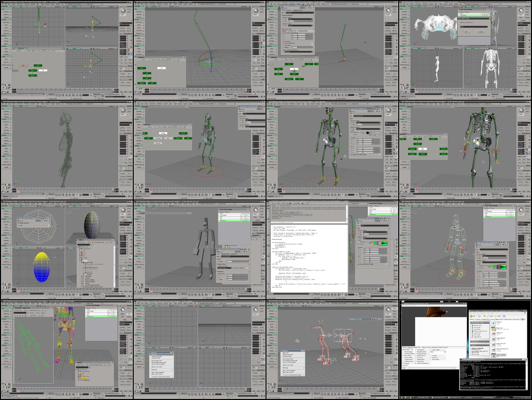Click Delete this file link

[x=477, y=337]
